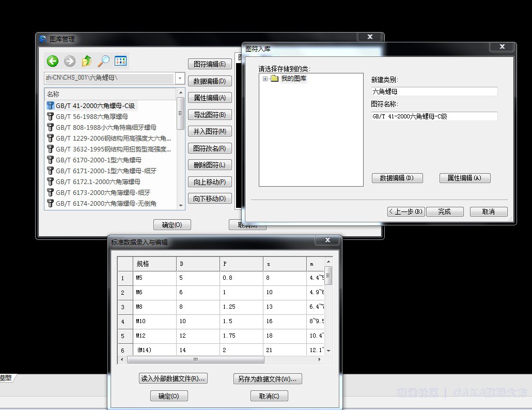This screenshot has height=410, width=532.
Task: Click the 新建类别 input field
Action: 434,92
